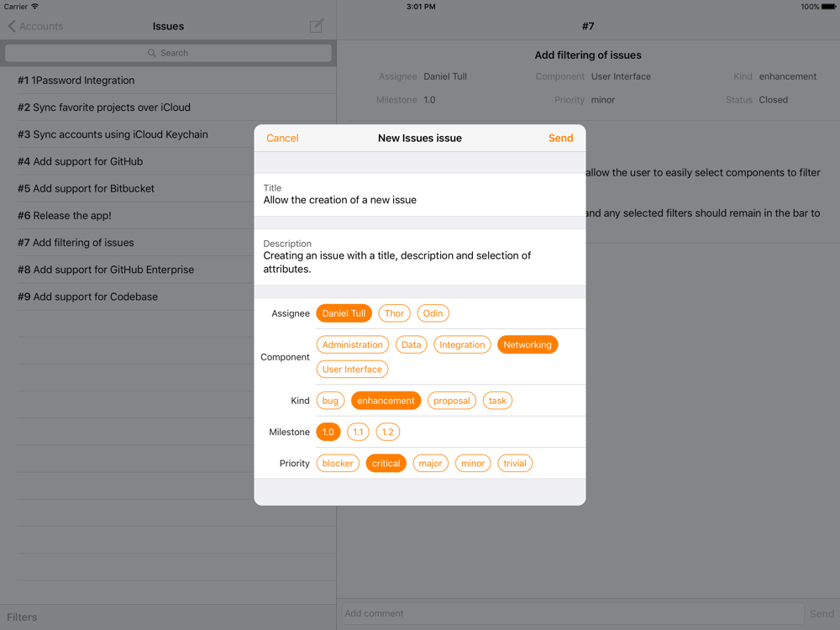Choose Odin as assignee
The height and width of the screenshot is (630, 840).
[x=433, y=313]
